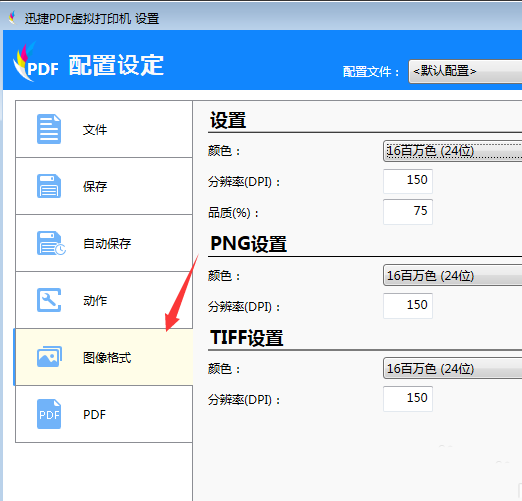Click the 分辨率(DPI)： label under PNG设置
This screenshot has height=501, width=522.
point(244,307)
